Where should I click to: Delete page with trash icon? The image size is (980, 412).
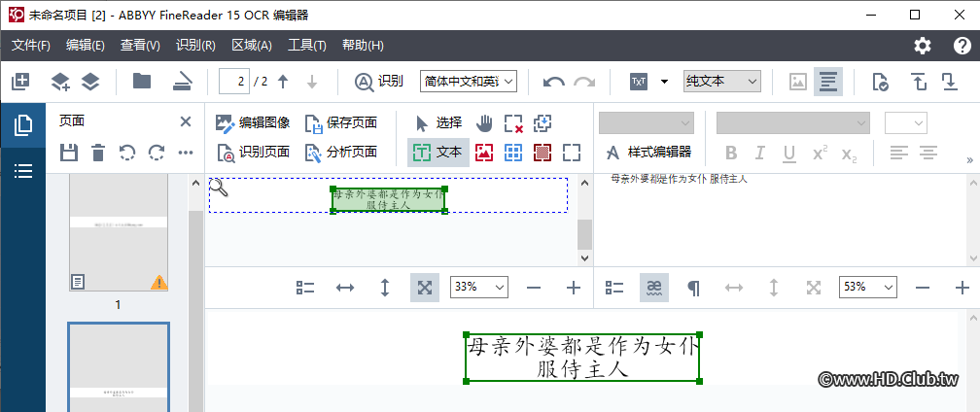coord(98,153)
